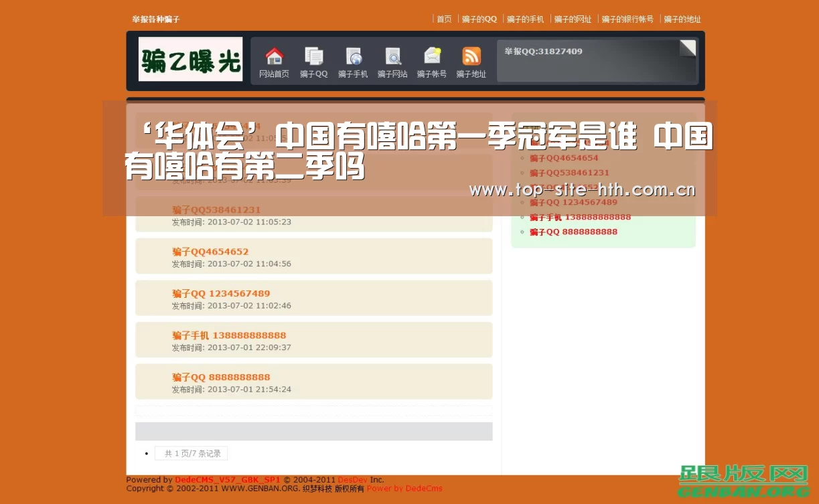Click the 举报各种骗子 header text
This screenshot has height=504, width=819.
tap(156, 19)
